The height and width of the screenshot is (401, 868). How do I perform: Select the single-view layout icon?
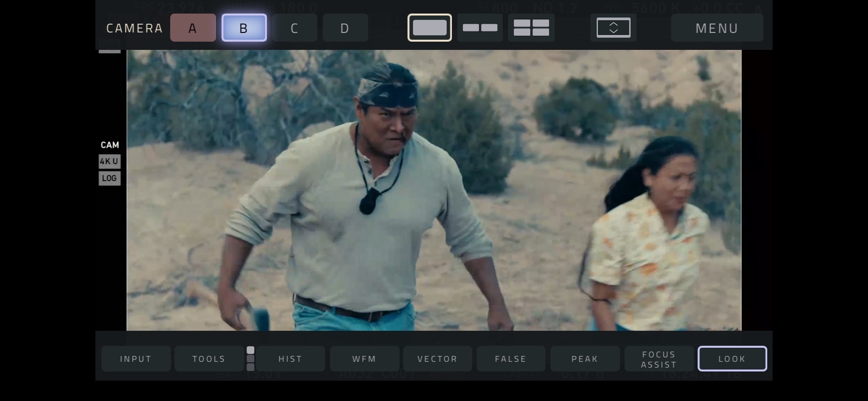[429, 28]
